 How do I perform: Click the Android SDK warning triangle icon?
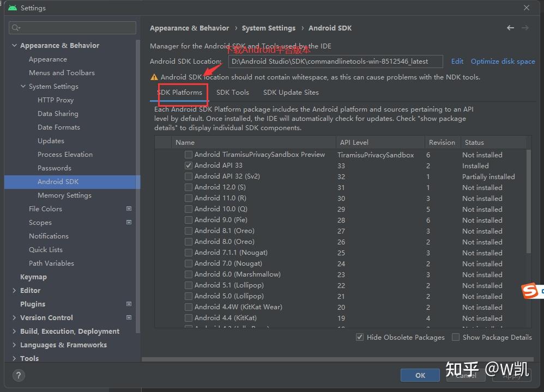tap(153, 77)
